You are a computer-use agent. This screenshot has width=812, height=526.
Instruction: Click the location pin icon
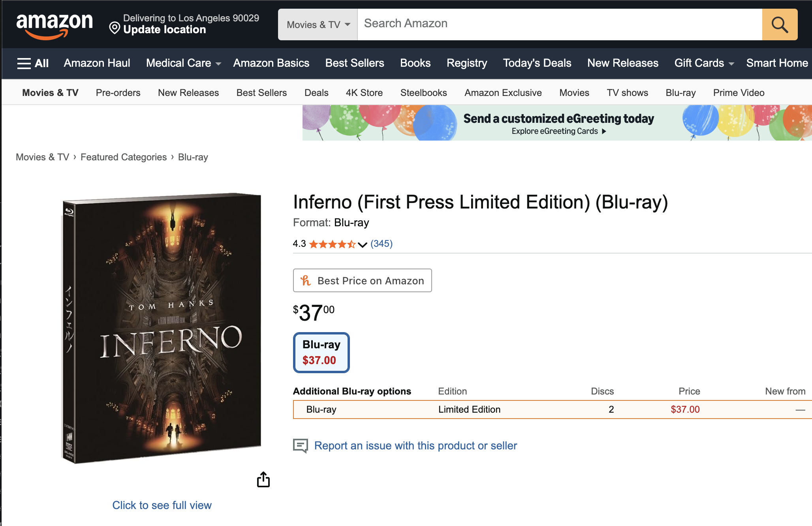pos(115,28)
